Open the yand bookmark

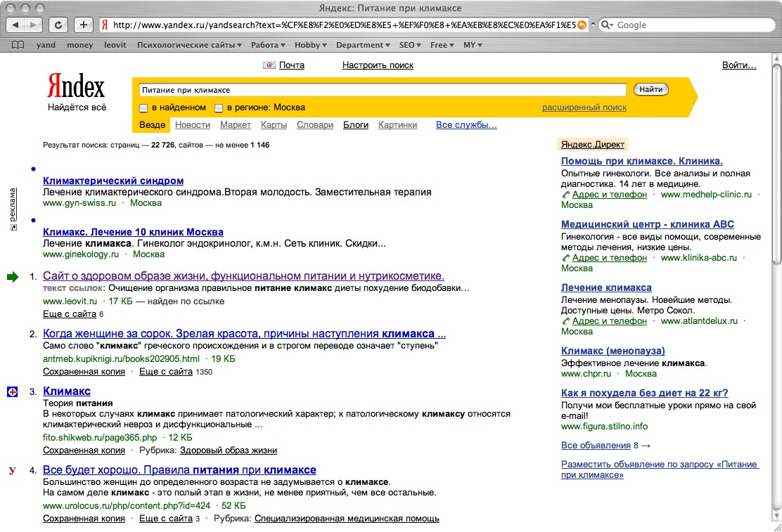pyautogui.click(x=46, y=45)
